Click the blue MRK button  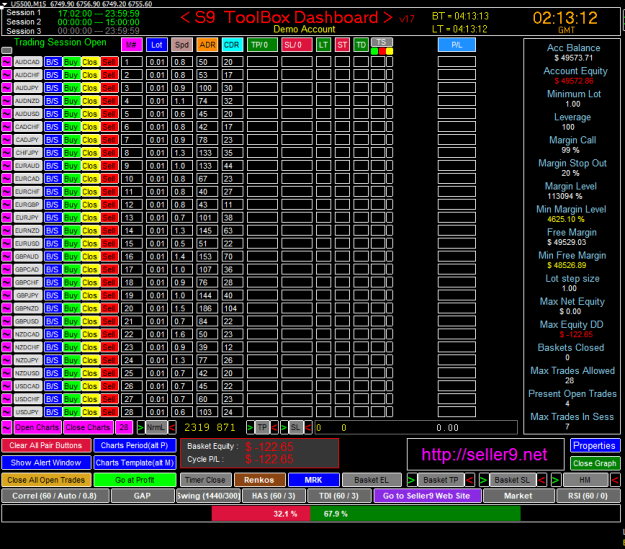coord(313,480)
